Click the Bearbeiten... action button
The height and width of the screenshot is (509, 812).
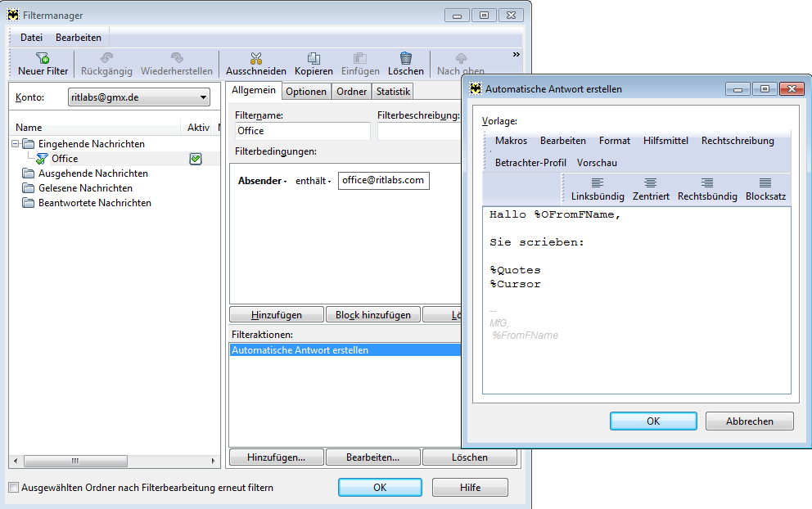pos(373,457)
